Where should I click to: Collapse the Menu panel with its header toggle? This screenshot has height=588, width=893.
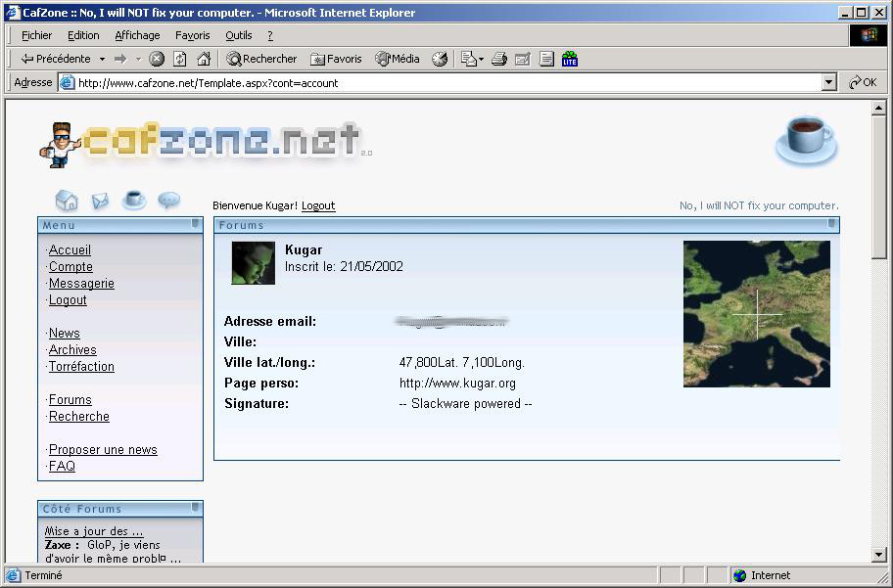click(196, 225)
